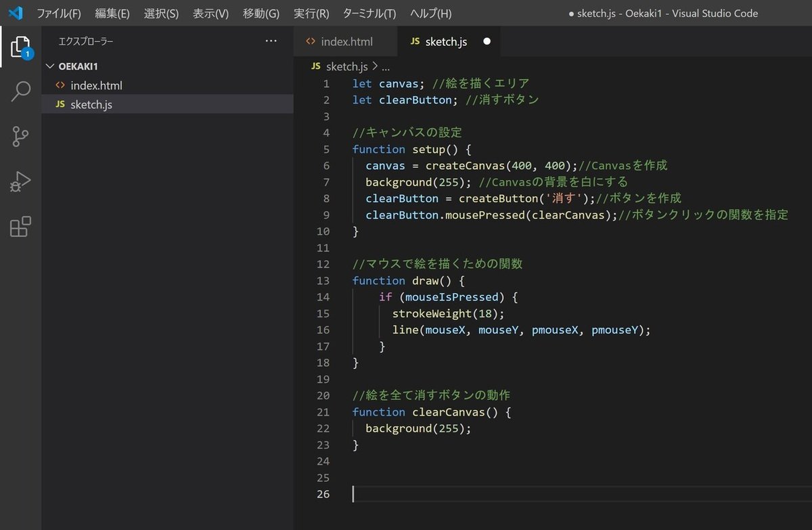
Task: Open the 編集(E) menu
Action: (x=112, y=14)
